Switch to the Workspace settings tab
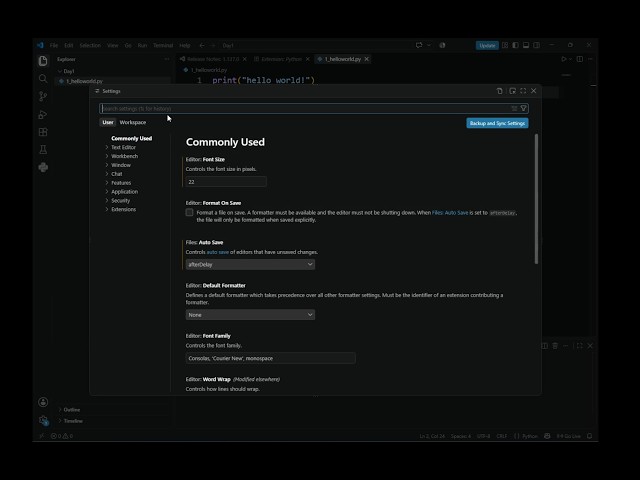640x480 pixels. click(133, 122)
